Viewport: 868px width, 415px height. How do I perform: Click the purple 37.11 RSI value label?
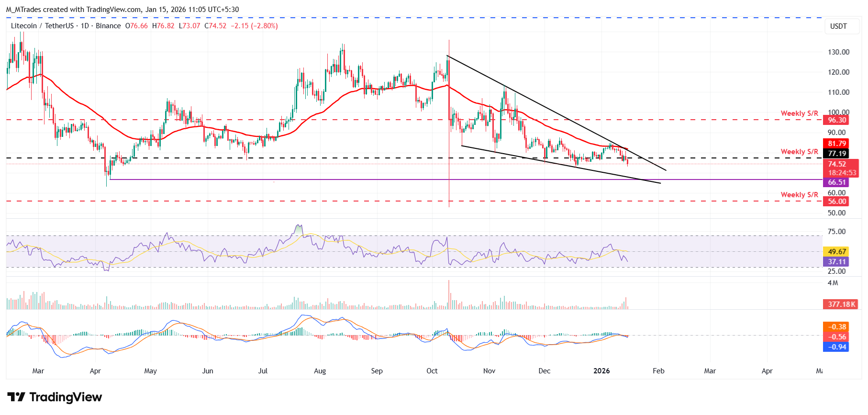point(837,262)
